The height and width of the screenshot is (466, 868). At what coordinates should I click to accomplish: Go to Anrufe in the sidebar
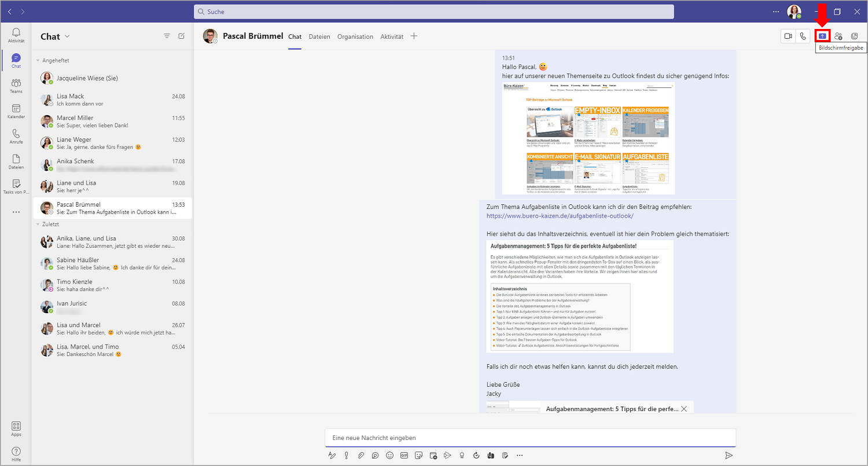[x=16, y=137]
